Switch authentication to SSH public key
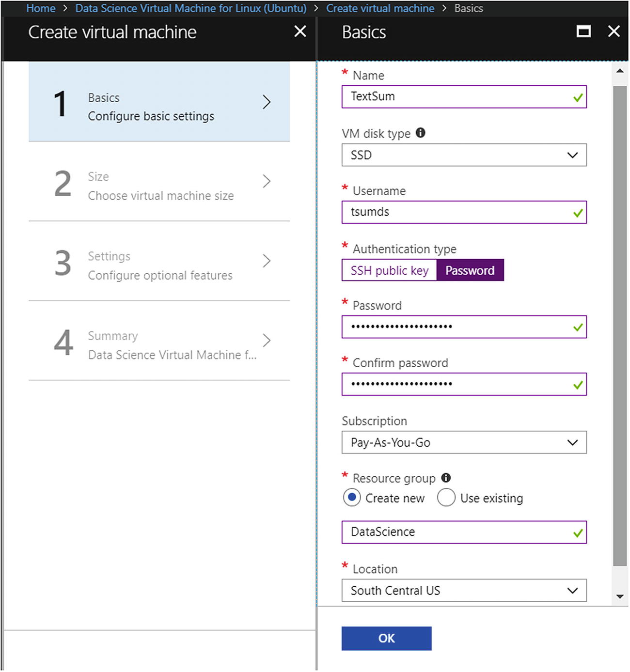 click(389, 270)
